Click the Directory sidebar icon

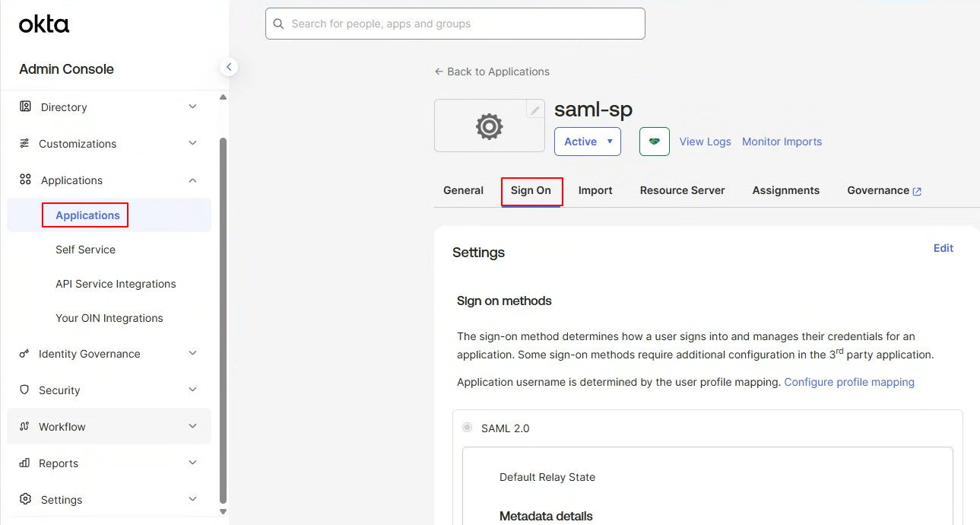tap(26, 107)
